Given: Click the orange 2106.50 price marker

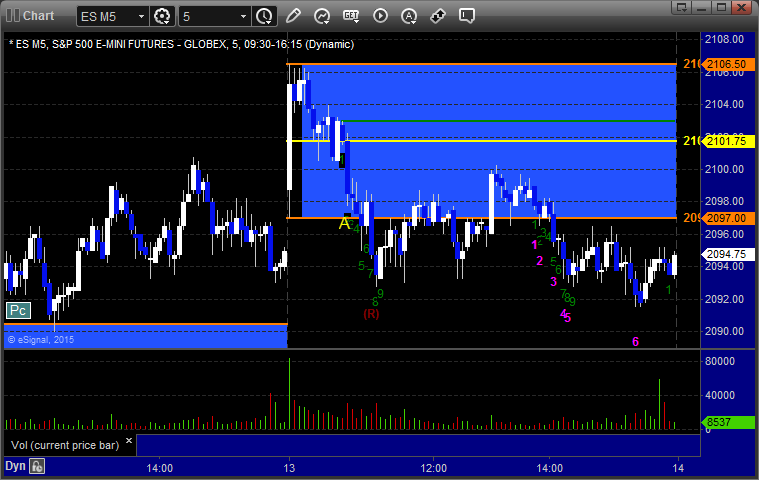Looking at the screenshot, I should pyautogui.click(x=728, y=64).
